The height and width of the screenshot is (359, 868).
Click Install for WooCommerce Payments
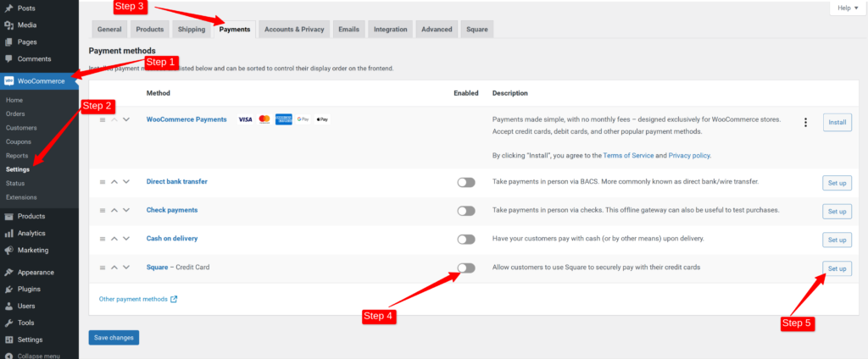[837, 122]
